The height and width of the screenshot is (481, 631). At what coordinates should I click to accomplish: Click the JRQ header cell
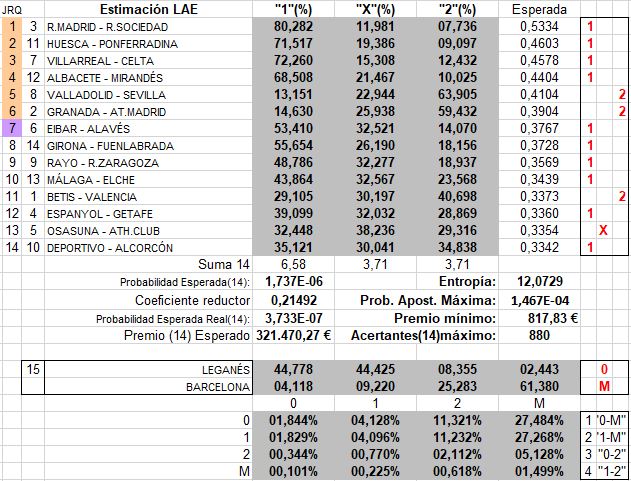[x=12, y=10]
